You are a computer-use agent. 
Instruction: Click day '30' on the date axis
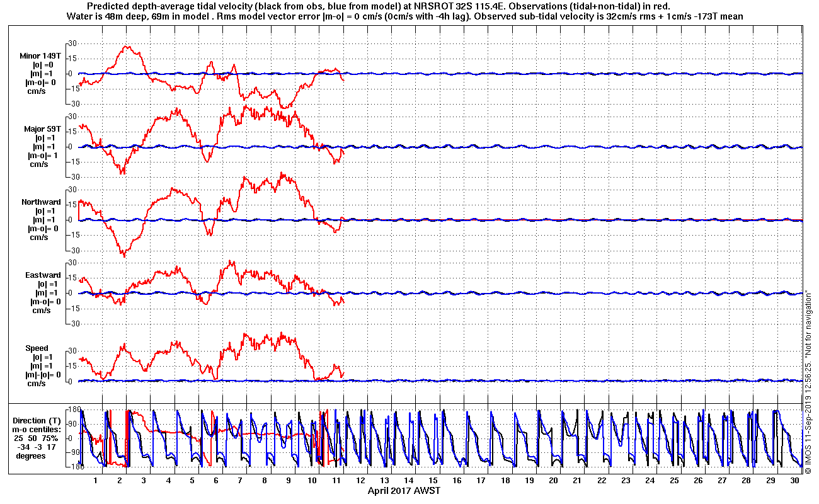pos(794,481)
